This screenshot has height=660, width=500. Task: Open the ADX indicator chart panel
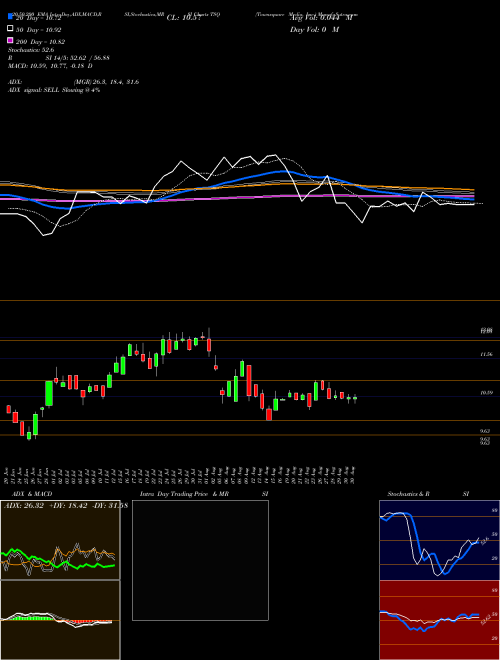pyautogui.click(x=60, y=540)
